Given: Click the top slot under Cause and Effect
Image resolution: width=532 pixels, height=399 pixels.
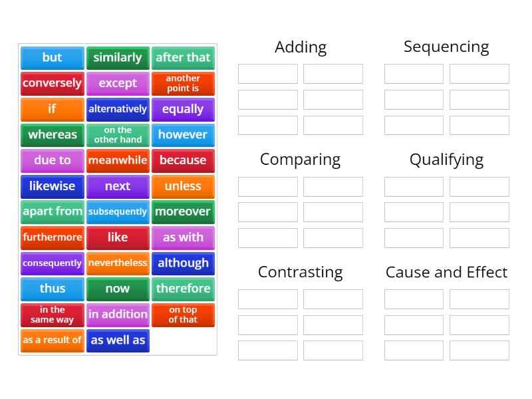Looking at the screenshot, I should [x=413, y=299].
